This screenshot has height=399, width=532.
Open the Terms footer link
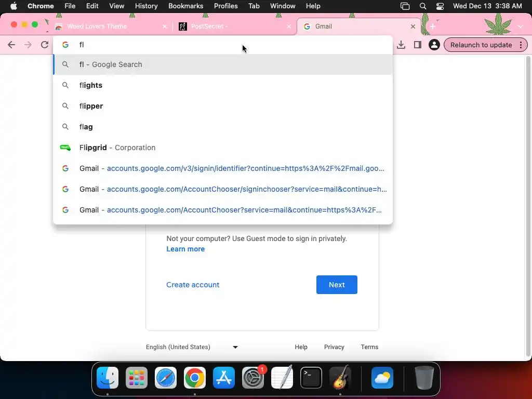click(x=369, y=347)
